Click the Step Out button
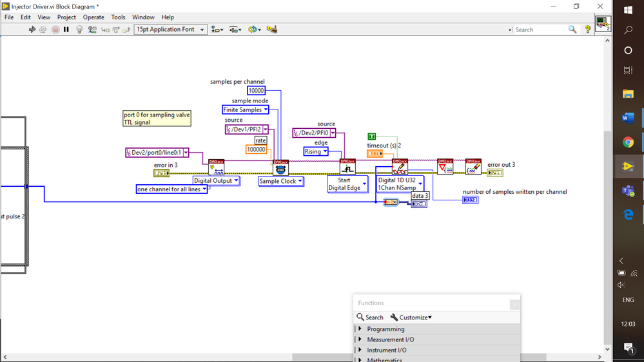Screen dimensions: 644x362 [126, 30]
